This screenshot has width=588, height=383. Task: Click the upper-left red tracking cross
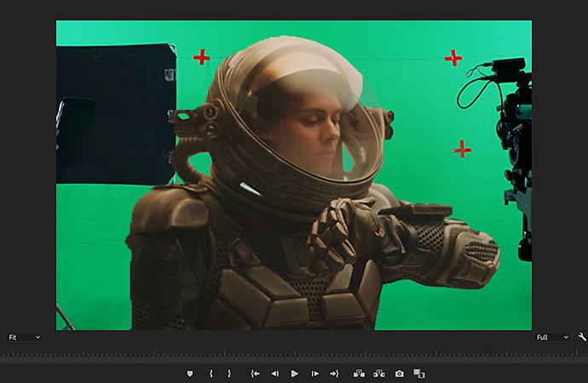coord(201,57)
